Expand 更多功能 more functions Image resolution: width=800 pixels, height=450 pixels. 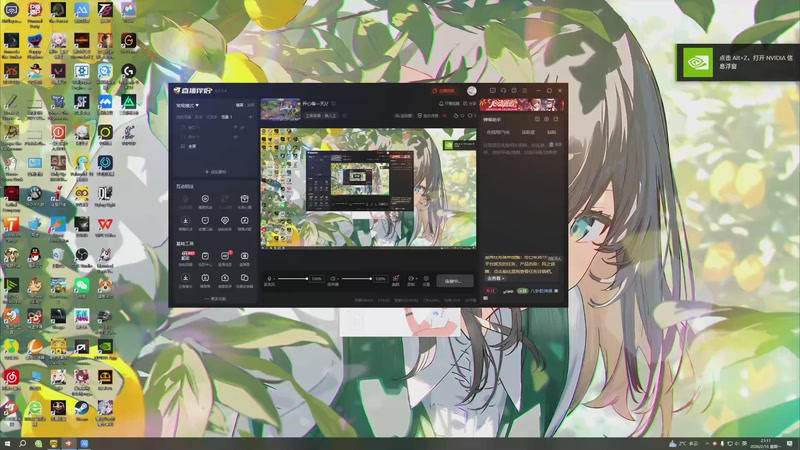pyautogui.click(x=215, y=298)
